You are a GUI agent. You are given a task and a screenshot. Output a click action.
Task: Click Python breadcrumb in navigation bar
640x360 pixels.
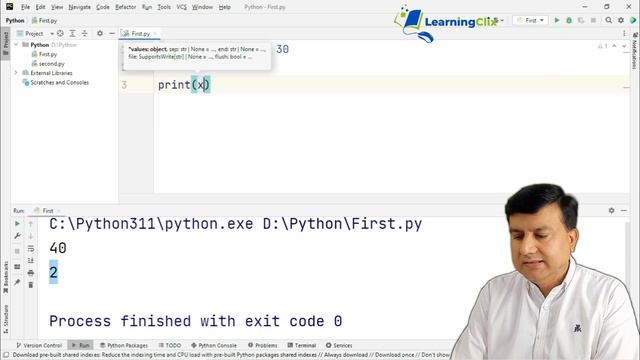click(15, 20)
